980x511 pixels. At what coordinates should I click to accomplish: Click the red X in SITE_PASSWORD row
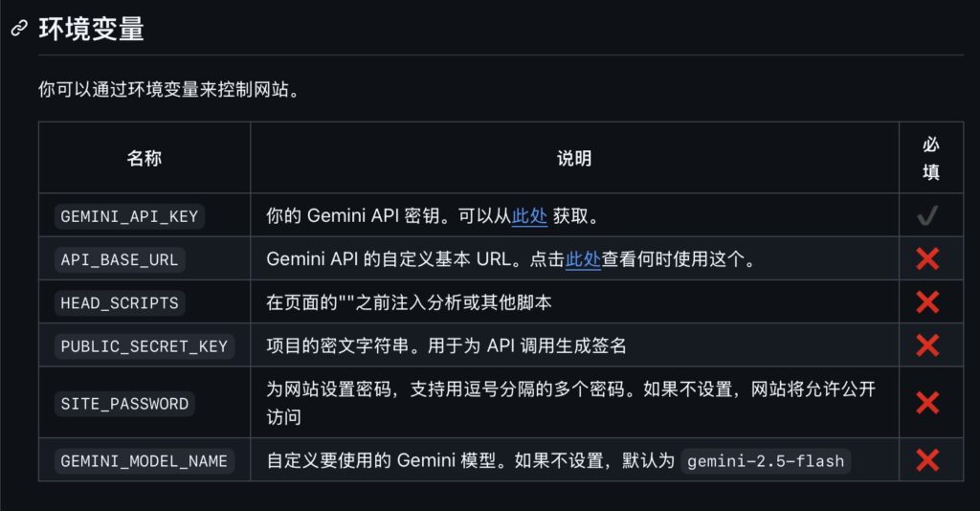(927, 403)
